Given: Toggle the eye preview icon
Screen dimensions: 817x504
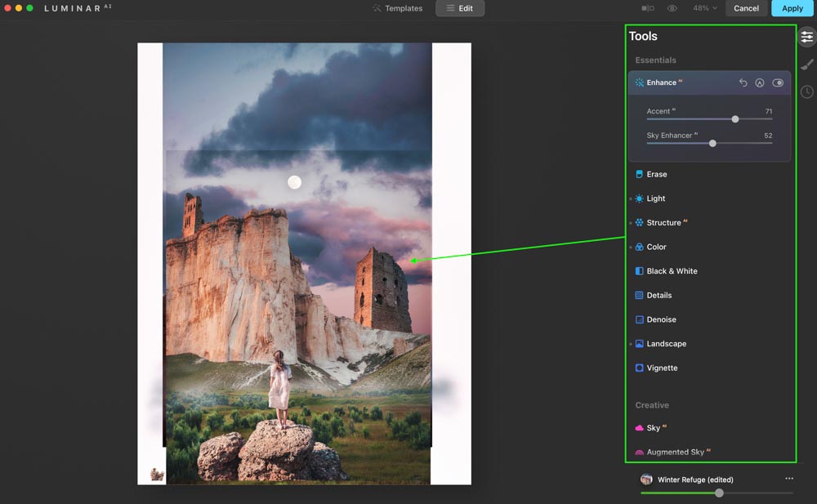Looking at the screenshot, I should (672, 8).
